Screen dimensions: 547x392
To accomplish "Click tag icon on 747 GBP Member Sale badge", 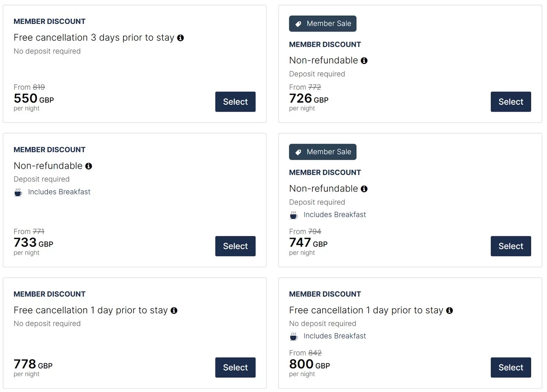I will 298,152.
